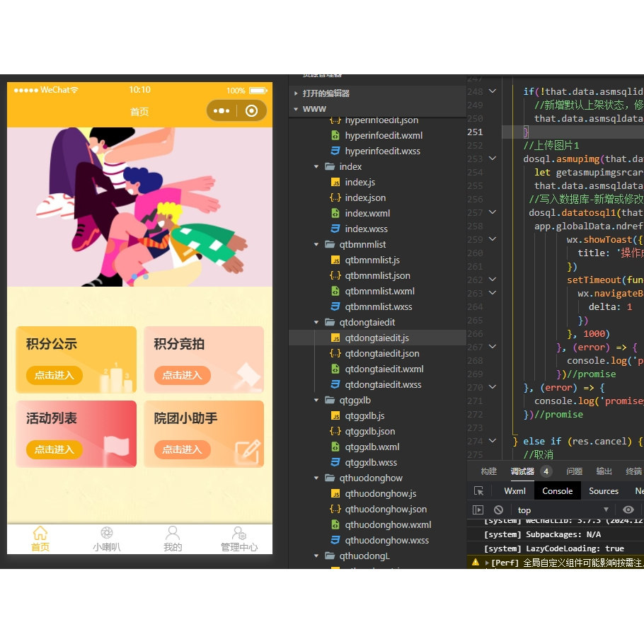Click 点击进入 under 积分公示
The height and width of the screenshot is (644, 644).
coord(54,376)
